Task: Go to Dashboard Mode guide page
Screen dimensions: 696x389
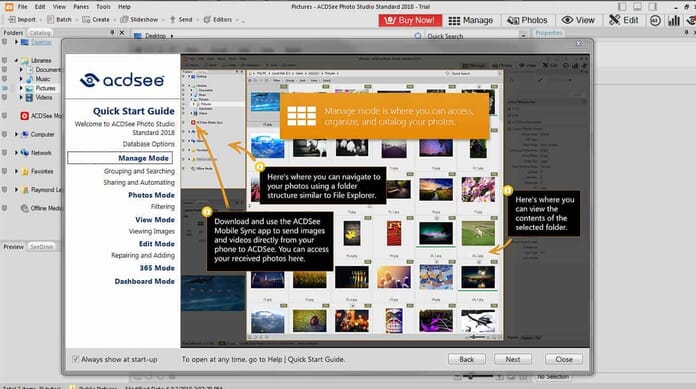Action: coord(144,281)
